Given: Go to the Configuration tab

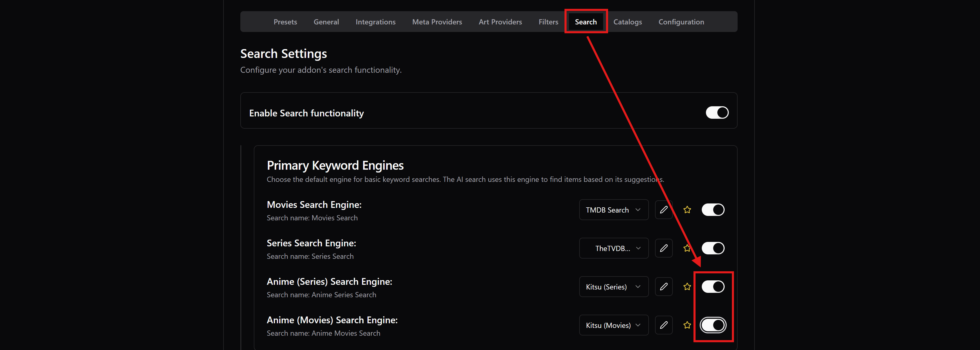Looking at the screenshot, I should pos(681,22).
